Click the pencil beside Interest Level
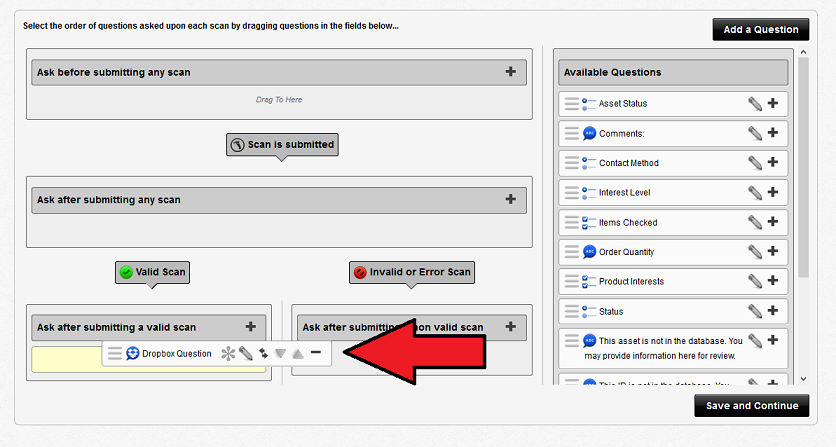This screenshot has height=447, width=836. click(x=754, y=192)
